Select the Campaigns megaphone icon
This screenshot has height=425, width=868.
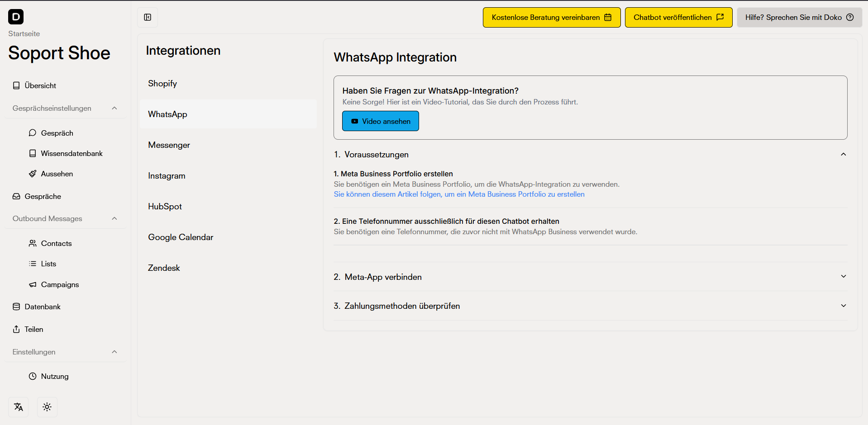32,284
